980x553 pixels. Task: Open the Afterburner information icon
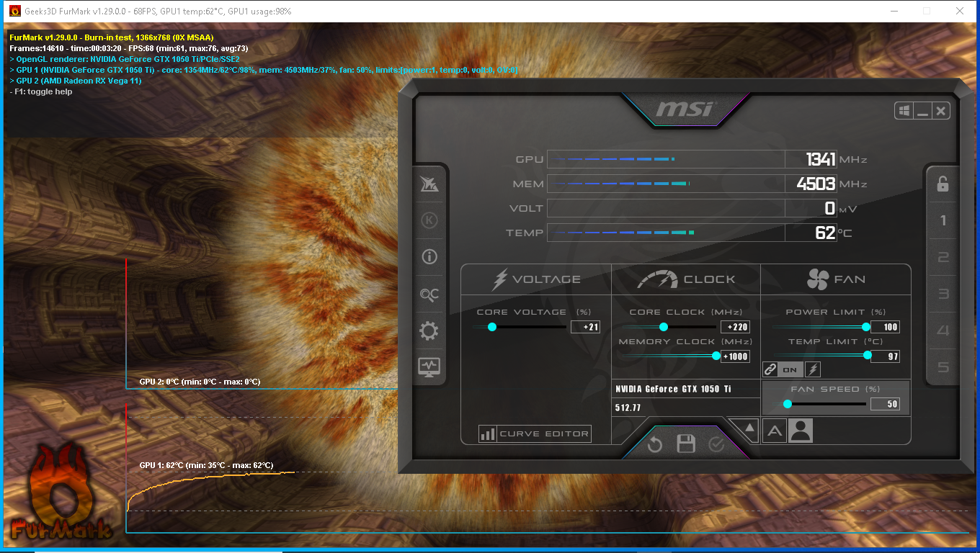pyautogui.click(x=429, y=257)
